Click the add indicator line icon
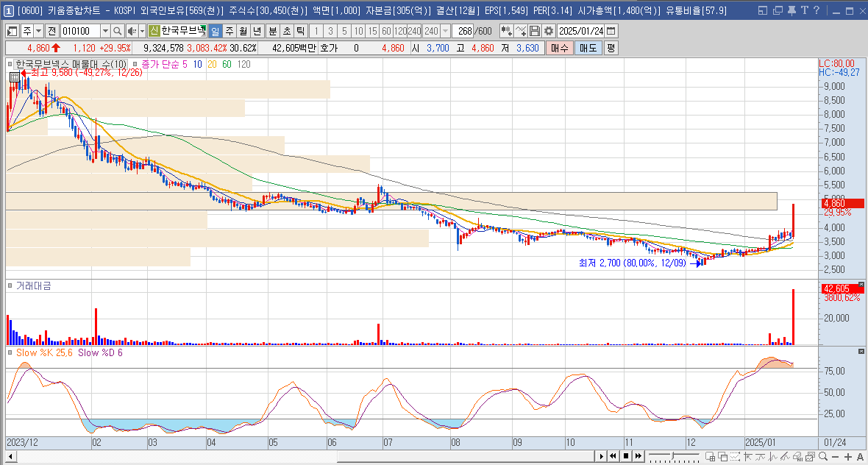This screenshot has height=465, width=868. pyautogui.click(x=520, y=31)
